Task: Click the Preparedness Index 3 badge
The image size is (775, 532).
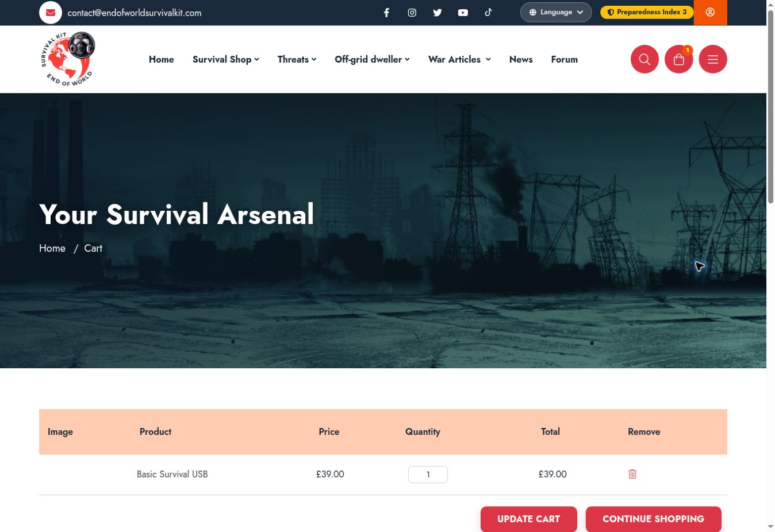Action: click(647, 12)
